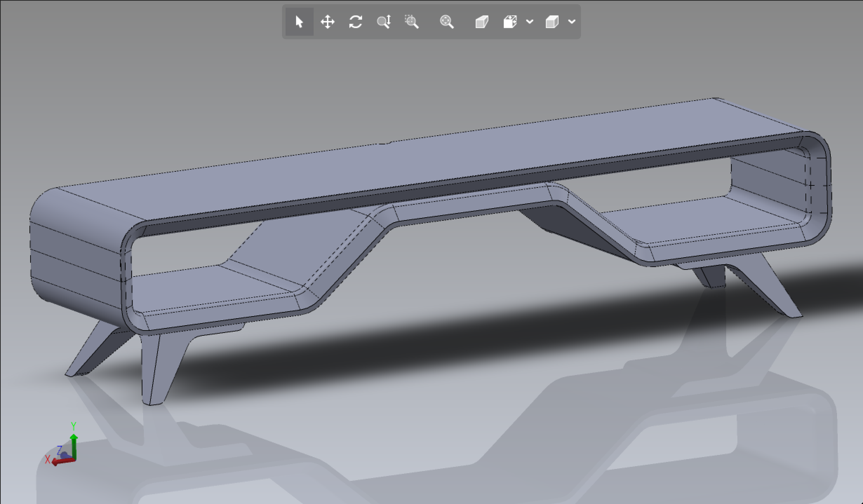Select the Pan move tool
This screenshot has height=504, width=863.
click(327, 22)
